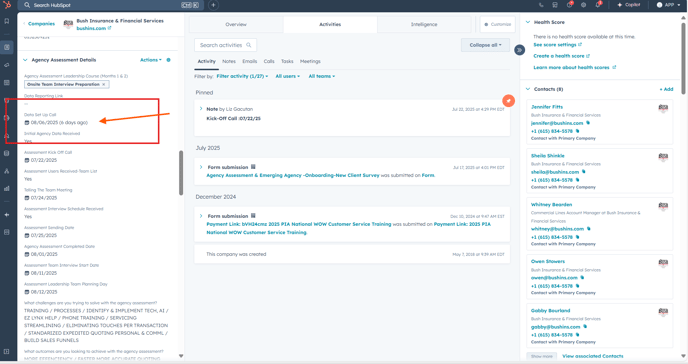Switch to the Intelligence tab
The height and width of the screenshot is (364, 688).
coord(424,25)
